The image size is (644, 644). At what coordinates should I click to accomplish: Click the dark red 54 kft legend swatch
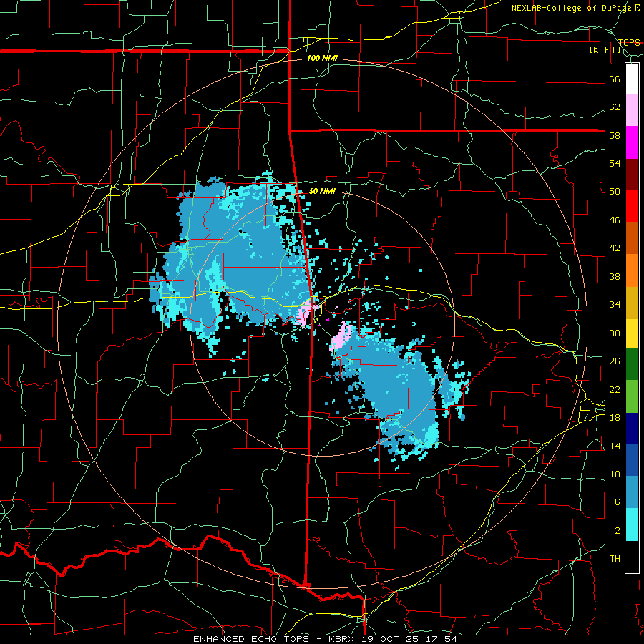point(632,175)
